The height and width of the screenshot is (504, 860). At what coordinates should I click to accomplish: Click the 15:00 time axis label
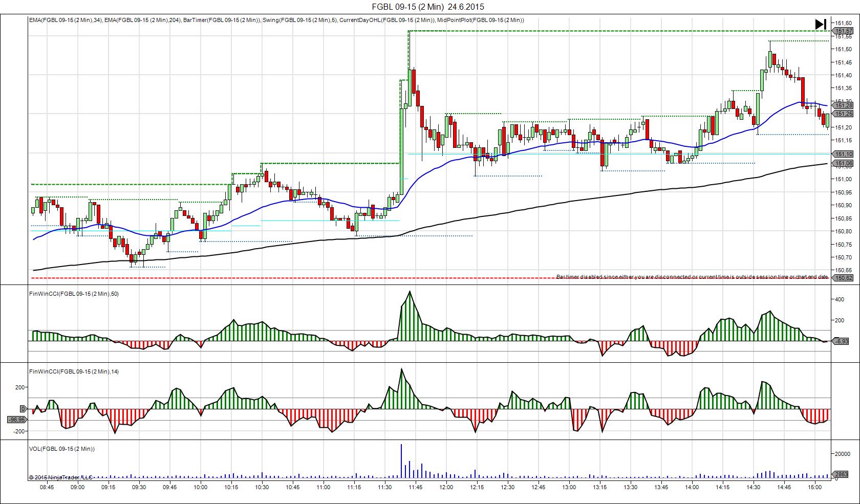[815, 488]
